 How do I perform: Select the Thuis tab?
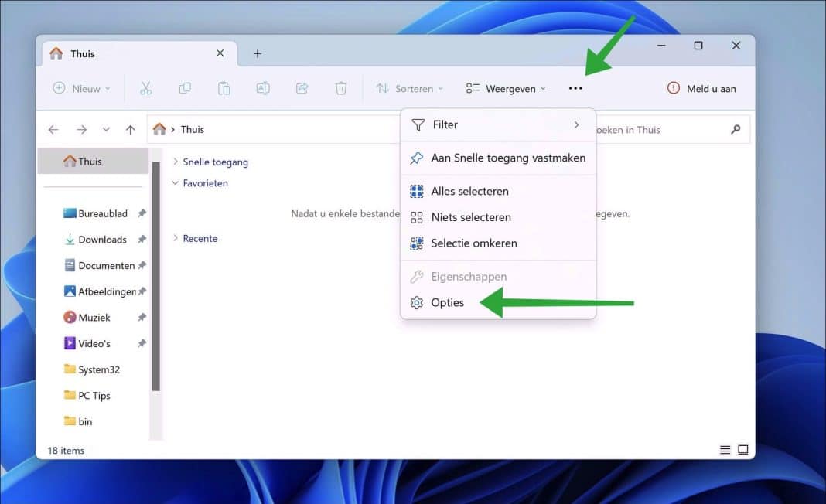(139, 53)
